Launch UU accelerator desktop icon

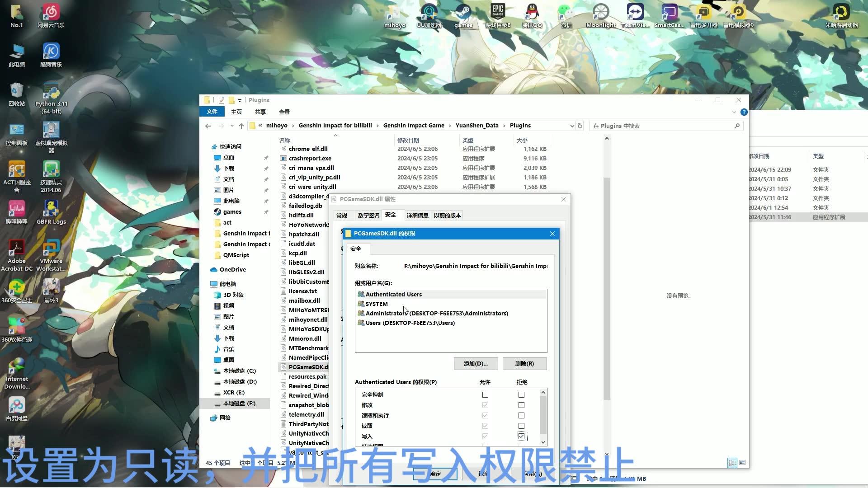(x=429, y=15)
